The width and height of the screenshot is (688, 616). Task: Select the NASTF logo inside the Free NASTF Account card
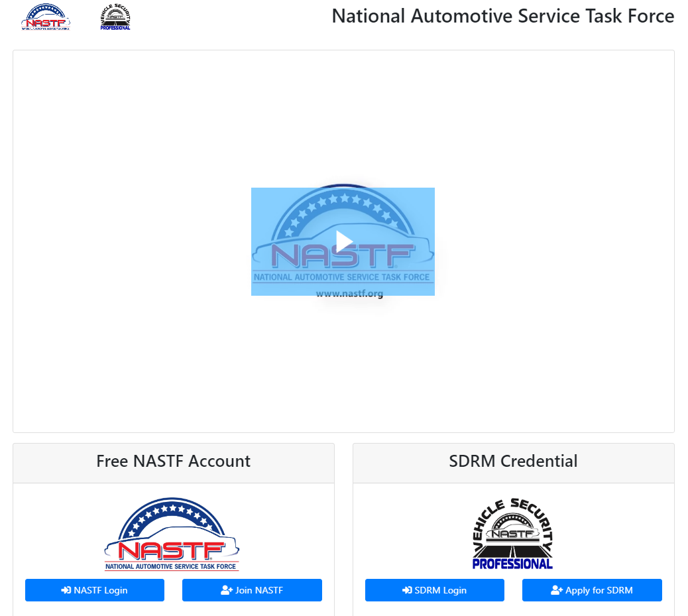pyautogui.click(x=172, y=532)
